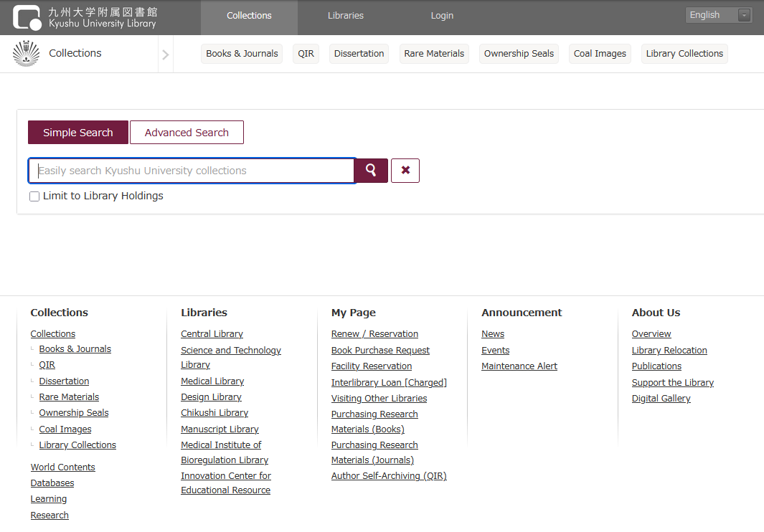Open the Coal Images category button
The image size is (764, 532).
tap(600, 54)
